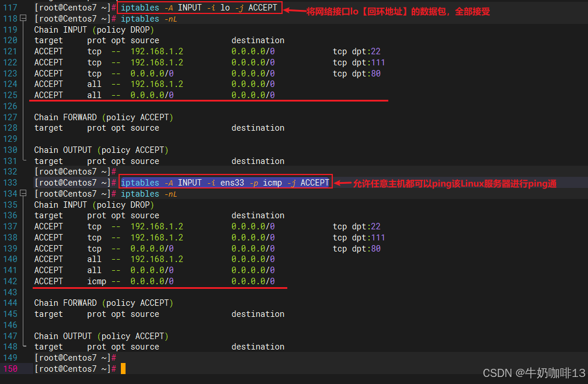Click line number 133 in the gutter
The width and height of the screenshot is (588, 384).
click(10, 183)
